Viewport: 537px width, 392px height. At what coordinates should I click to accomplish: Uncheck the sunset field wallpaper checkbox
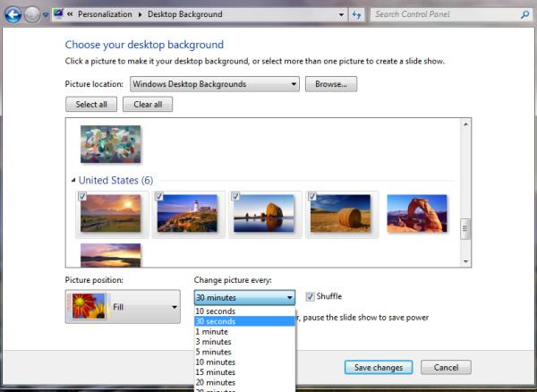[x=83, y=197]
